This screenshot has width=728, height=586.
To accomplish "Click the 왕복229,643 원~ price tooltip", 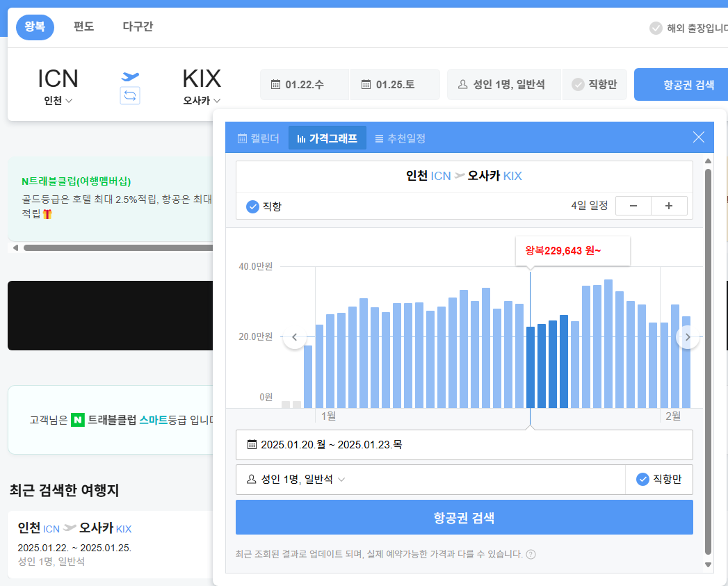I will (572, 251).
